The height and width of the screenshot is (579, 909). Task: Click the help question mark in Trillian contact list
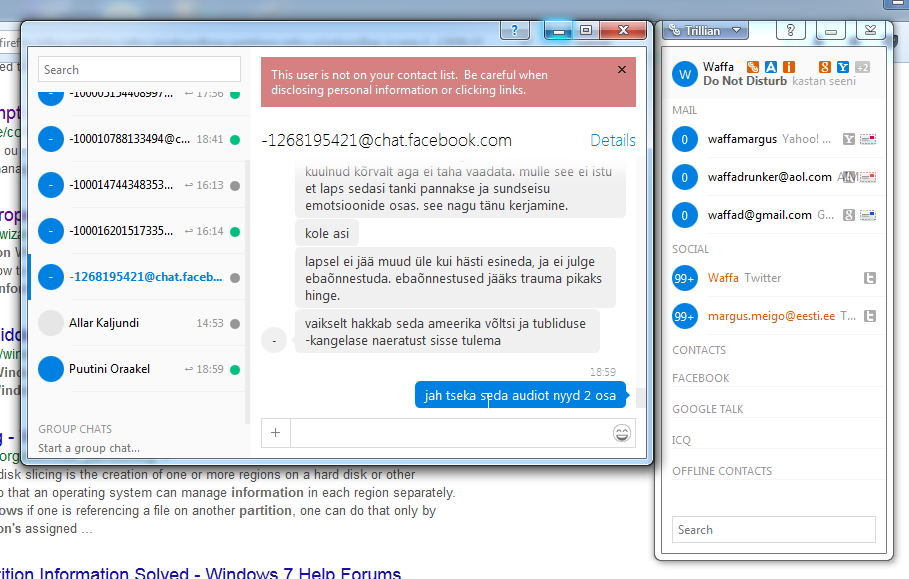click(x=790, y=30)
